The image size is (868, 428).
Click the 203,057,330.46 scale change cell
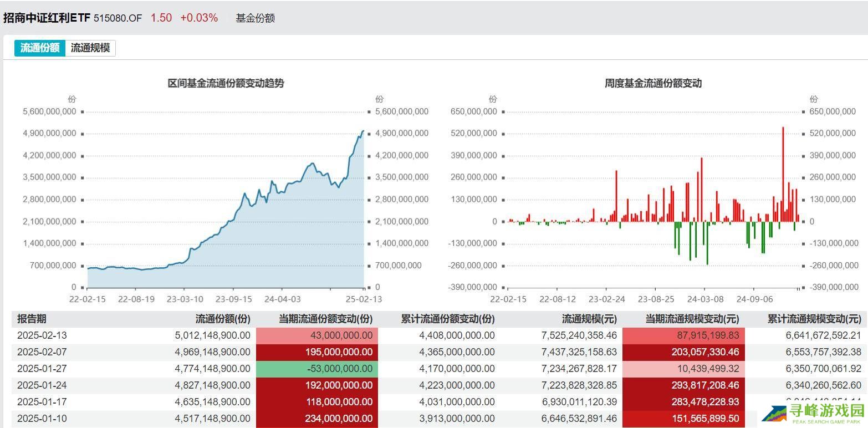pos(683,352)
